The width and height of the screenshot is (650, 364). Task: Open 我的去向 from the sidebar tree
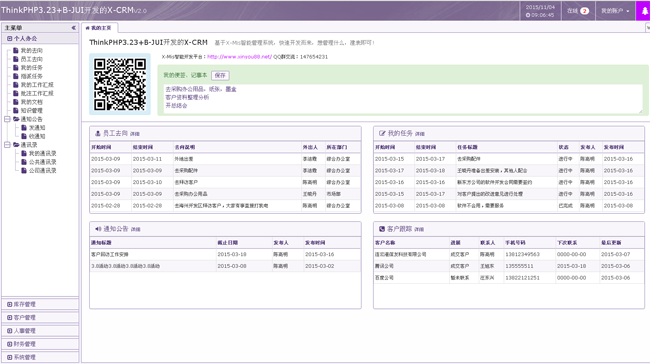(x=32, y=51)
